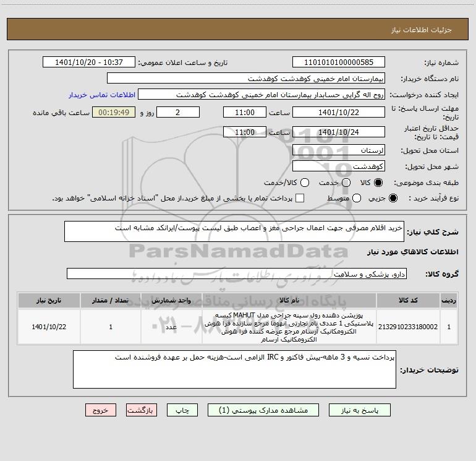Select the کالا/خدمت radio button
This screenshot has width=476, height=461.
[x=305, y=183]
